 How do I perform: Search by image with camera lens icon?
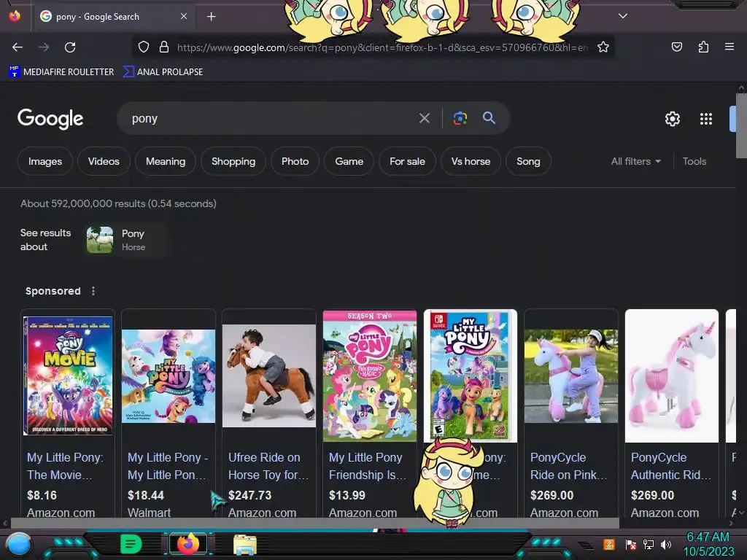click(460, 118)
